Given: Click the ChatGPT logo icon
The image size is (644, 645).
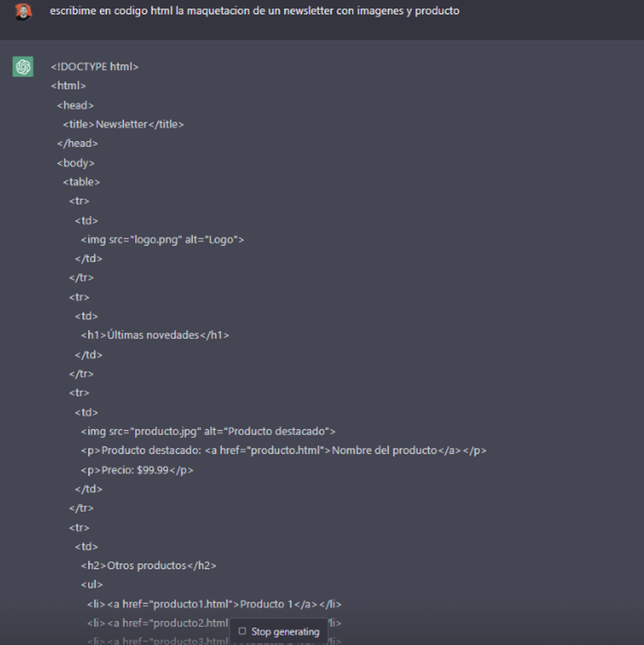Looking at the screenshot, I should point(23,67).
